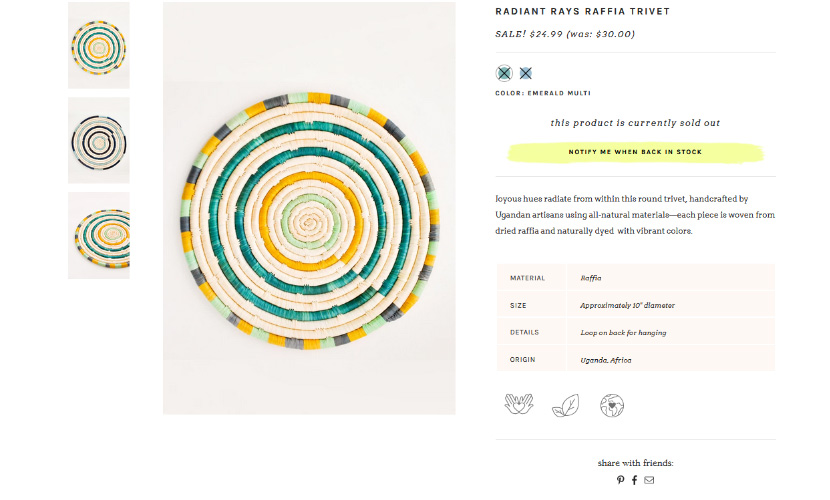Viewport: 830px width, 500px height.
Task: Click the hands holding heart icon
Action: point(519,404)
